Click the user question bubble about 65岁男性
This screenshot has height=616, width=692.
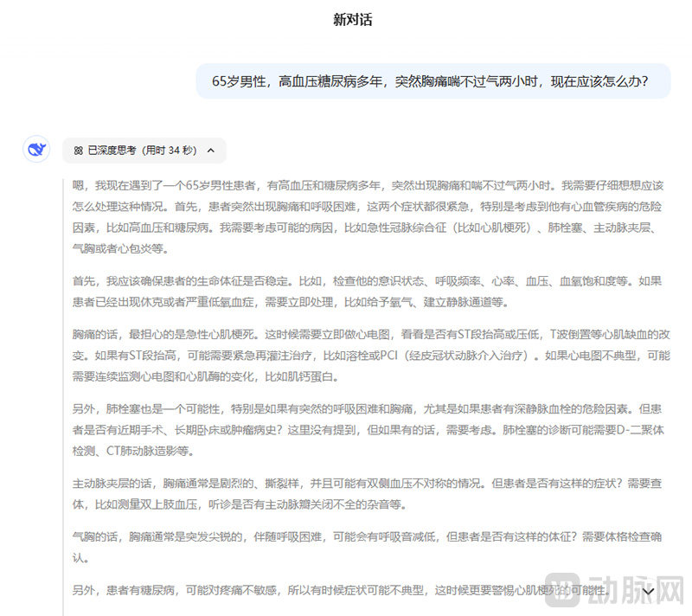[x=433, y=81]
